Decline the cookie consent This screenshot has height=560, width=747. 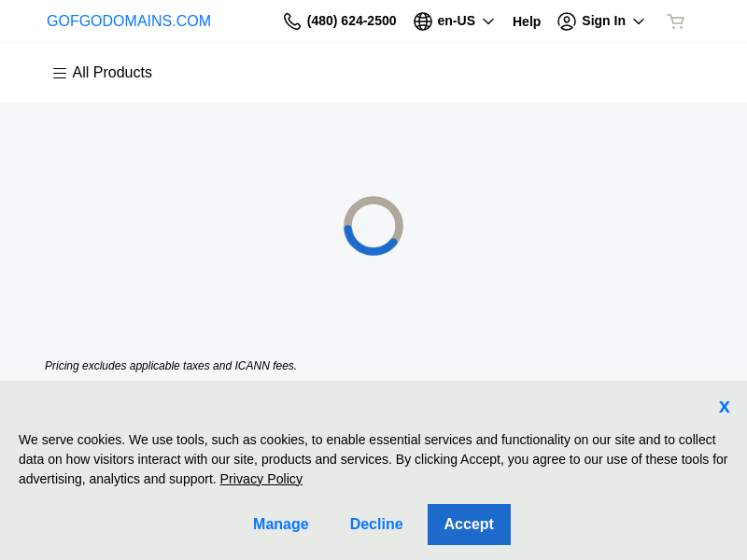[376, 525]
